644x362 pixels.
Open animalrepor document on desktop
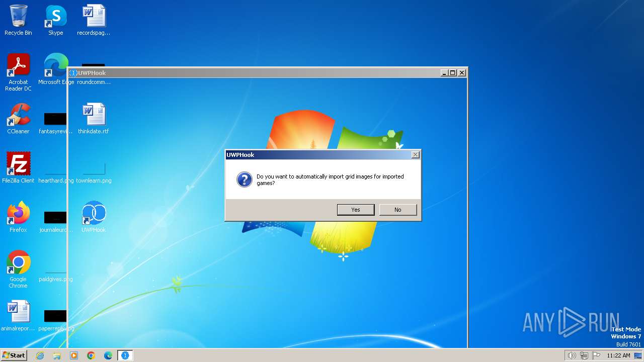coord(18,316)
